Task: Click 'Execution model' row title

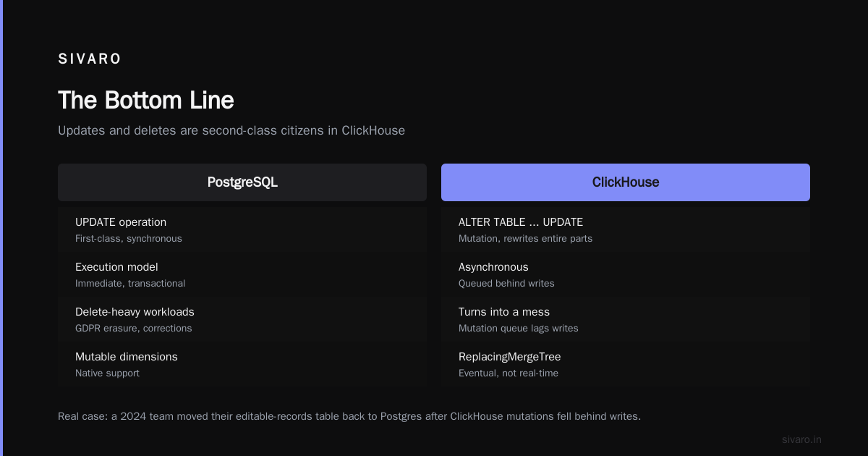Action: (x=116, y=267)
